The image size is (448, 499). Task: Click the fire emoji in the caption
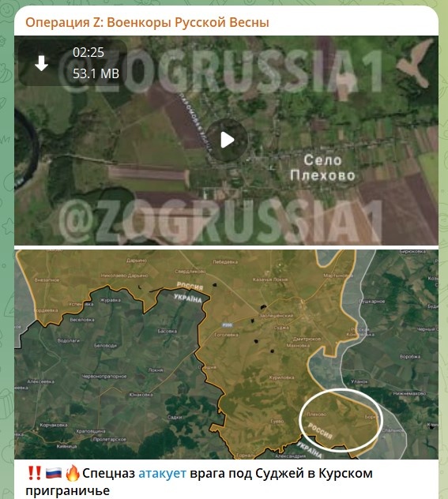[x=73, y=473]
